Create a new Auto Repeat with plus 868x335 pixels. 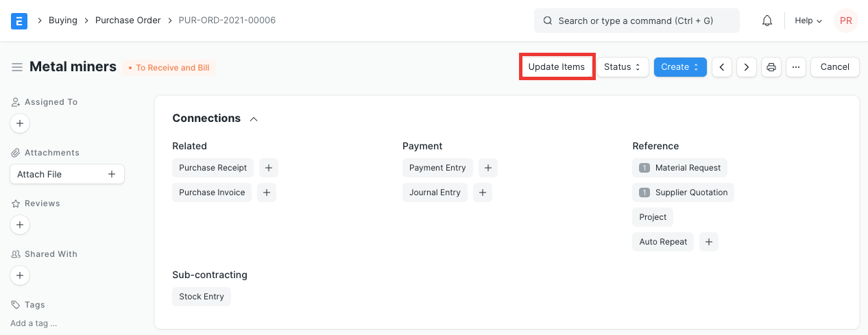[x=708, y=242]
